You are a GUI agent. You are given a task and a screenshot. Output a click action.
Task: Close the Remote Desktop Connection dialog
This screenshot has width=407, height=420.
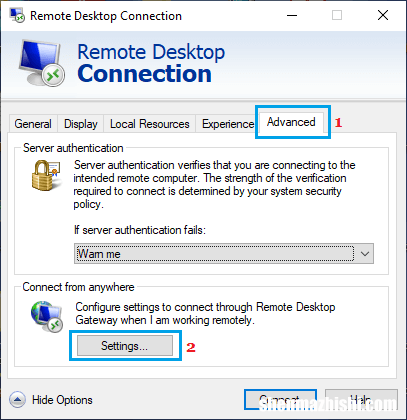[383, 15]
